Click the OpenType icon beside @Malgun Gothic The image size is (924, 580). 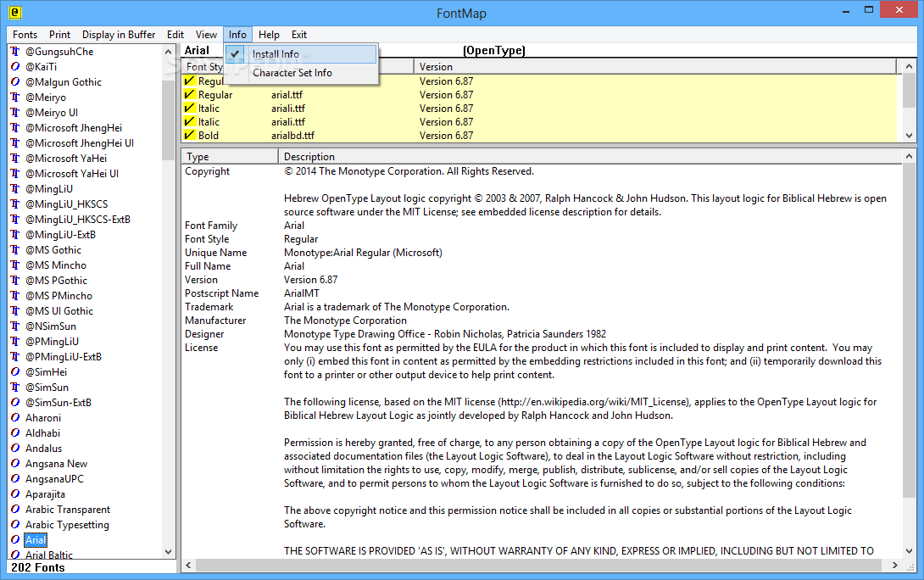[x=15, y=82]
